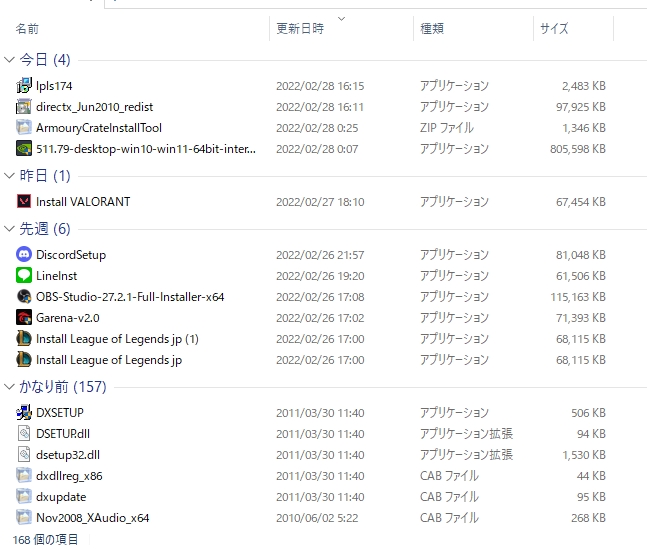Collapse the 今日 (4) group
This screenshot has width=647, height=550.
pyautogui.click(x=9, y=60)
